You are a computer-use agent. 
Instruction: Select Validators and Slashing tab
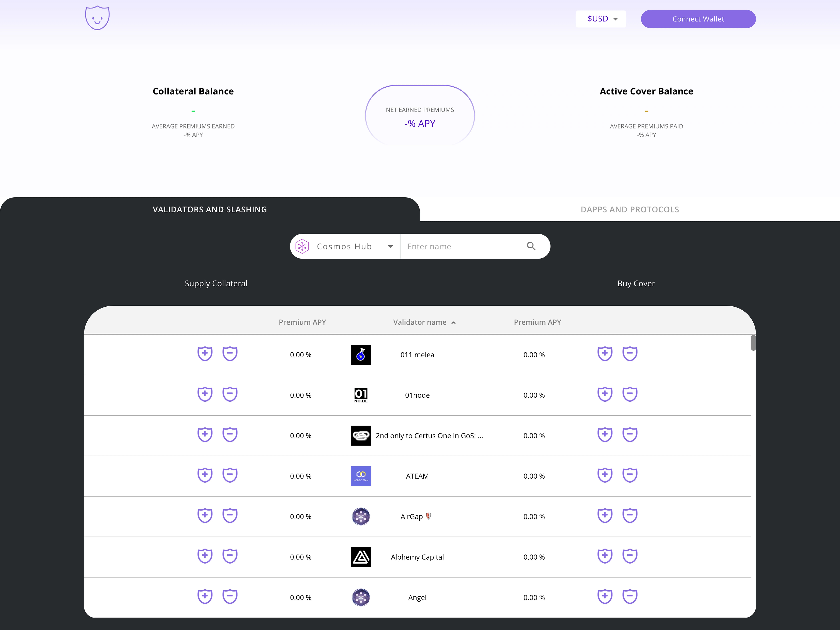point(210,209)
